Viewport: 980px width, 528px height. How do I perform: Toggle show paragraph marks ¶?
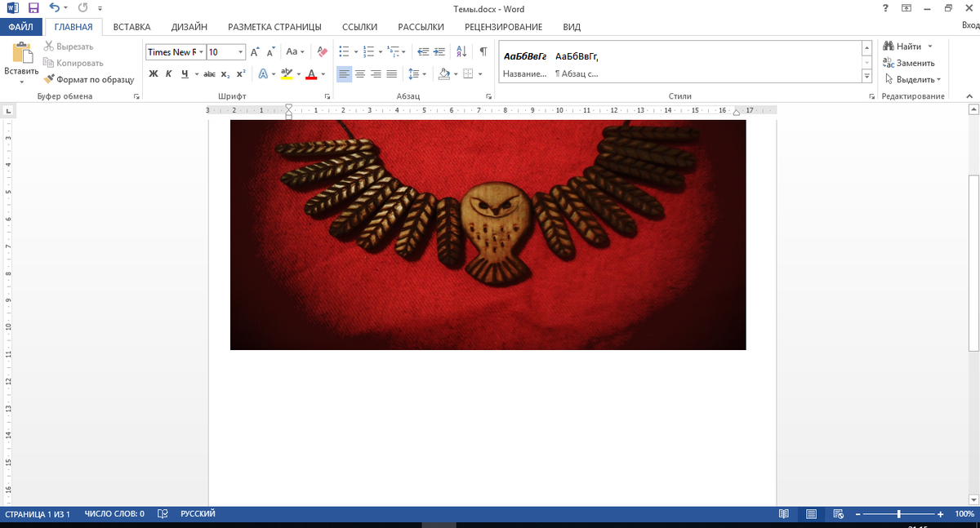point(483,51)
